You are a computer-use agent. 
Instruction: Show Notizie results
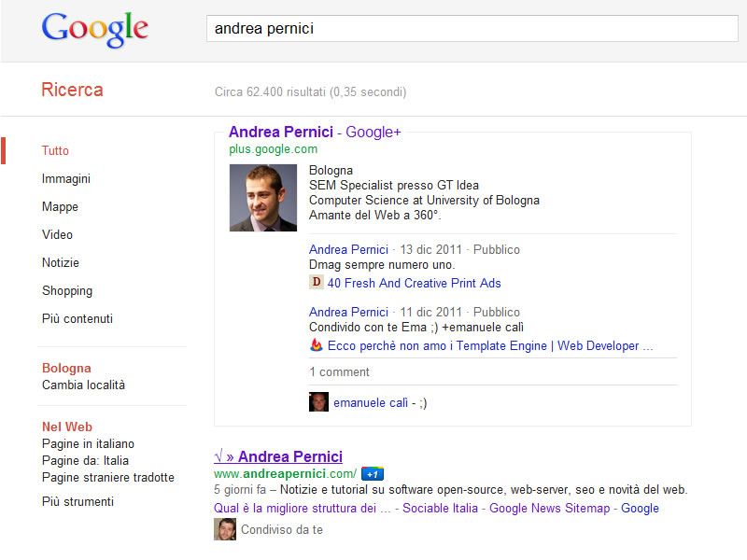[61, 262]
